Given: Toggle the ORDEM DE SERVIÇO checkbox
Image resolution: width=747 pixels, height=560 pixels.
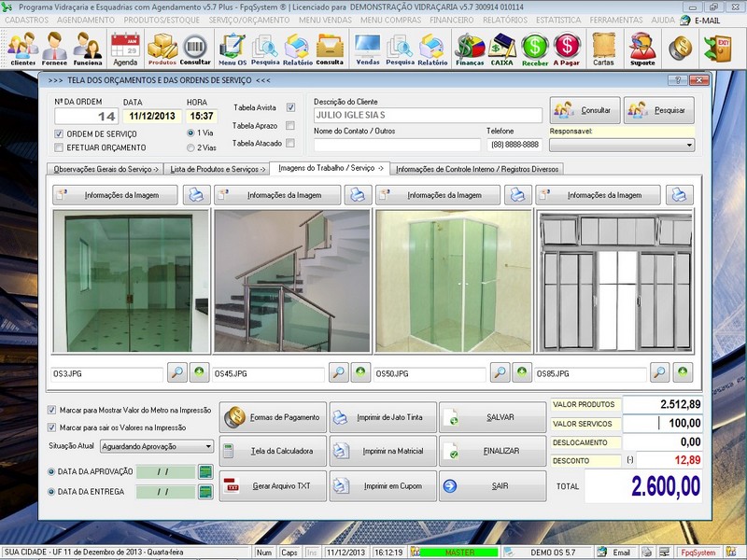Looking at the screenshot, I should (x=60, y=134).
